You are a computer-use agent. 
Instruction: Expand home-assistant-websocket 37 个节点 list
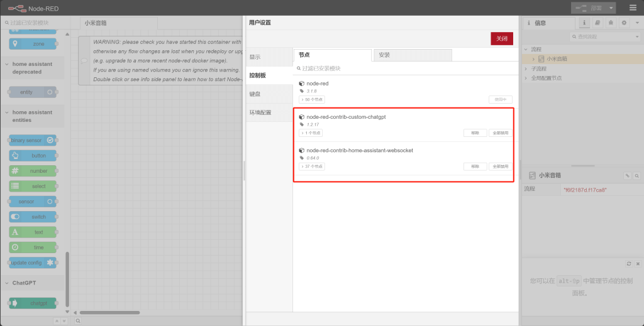pos(312,166)
